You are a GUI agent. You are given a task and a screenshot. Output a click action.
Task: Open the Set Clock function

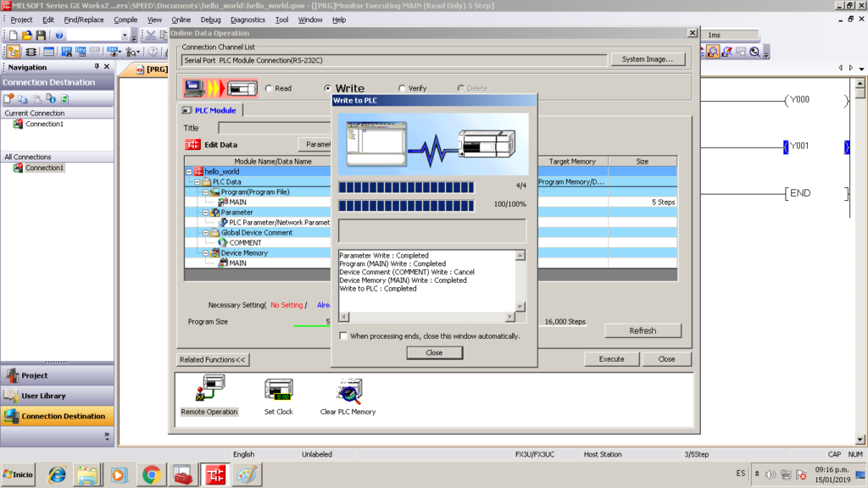278,396
